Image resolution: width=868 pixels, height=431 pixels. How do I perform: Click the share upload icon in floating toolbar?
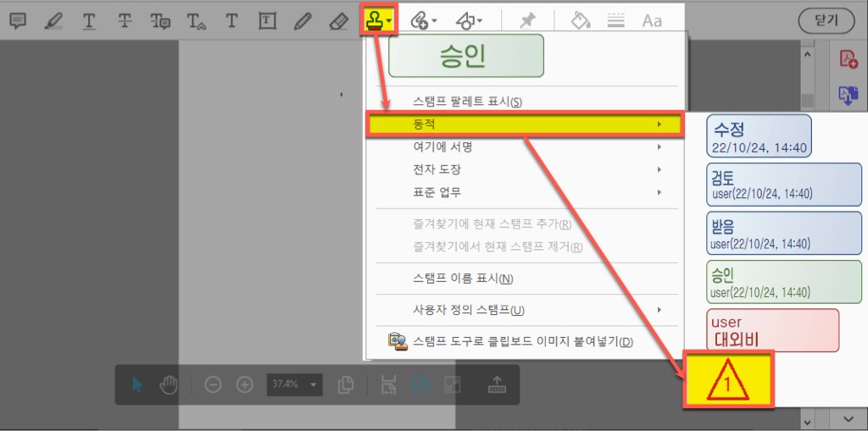click(x=497, y=384)
